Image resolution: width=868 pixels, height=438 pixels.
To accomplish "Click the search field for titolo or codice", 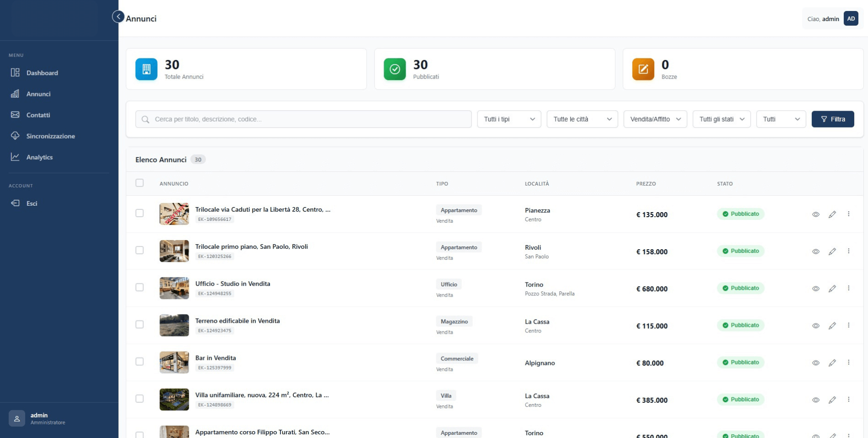I will click(x=303, y=119).
